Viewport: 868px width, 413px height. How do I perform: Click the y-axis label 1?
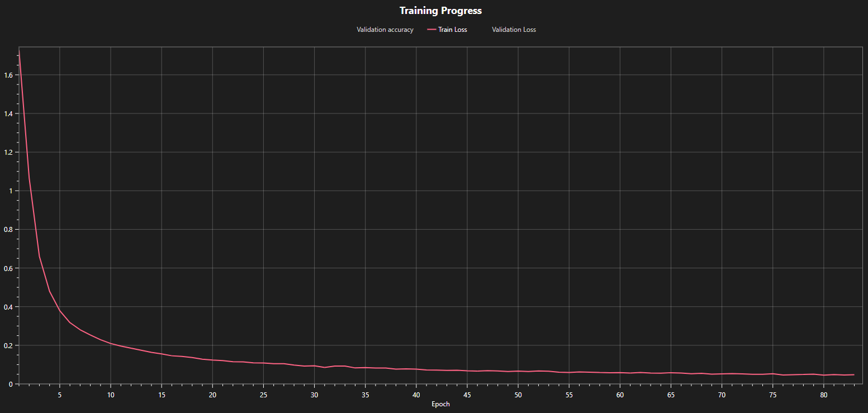click(12, 190)
